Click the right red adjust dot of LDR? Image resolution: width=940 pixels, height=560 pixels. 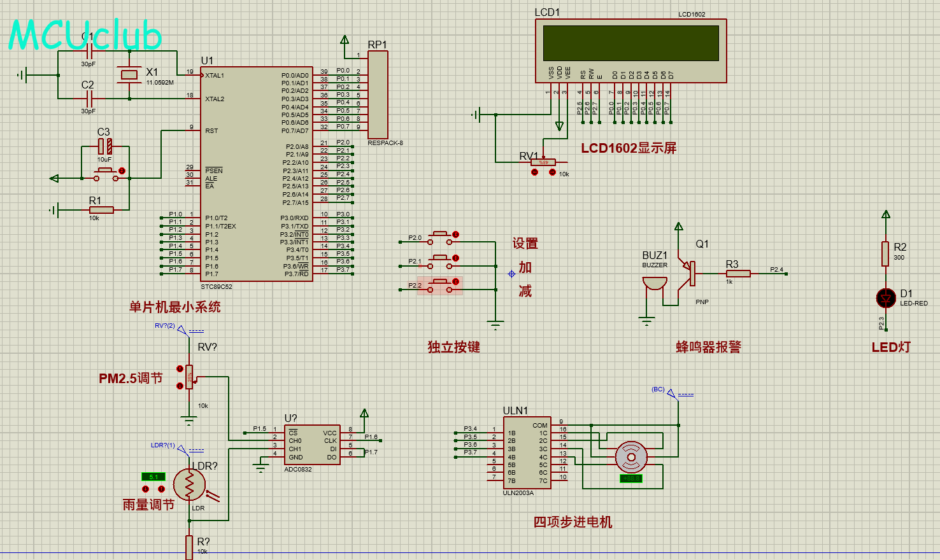click(161, 489)
